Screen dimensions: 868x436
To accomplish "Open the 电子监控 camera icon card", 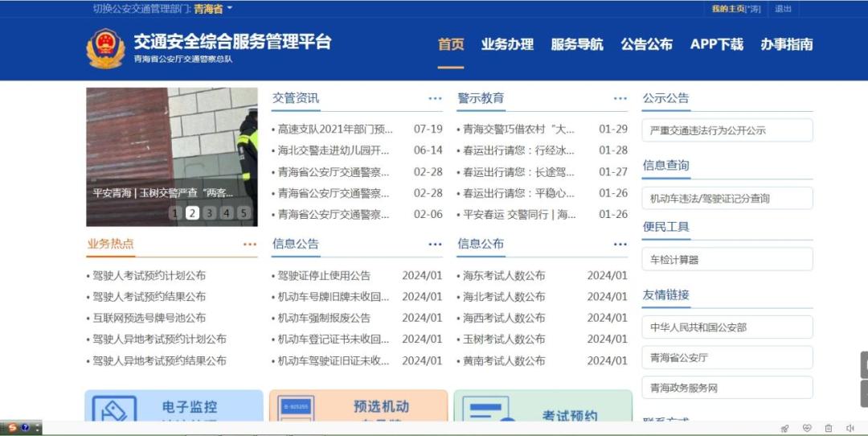I will 114,409.
